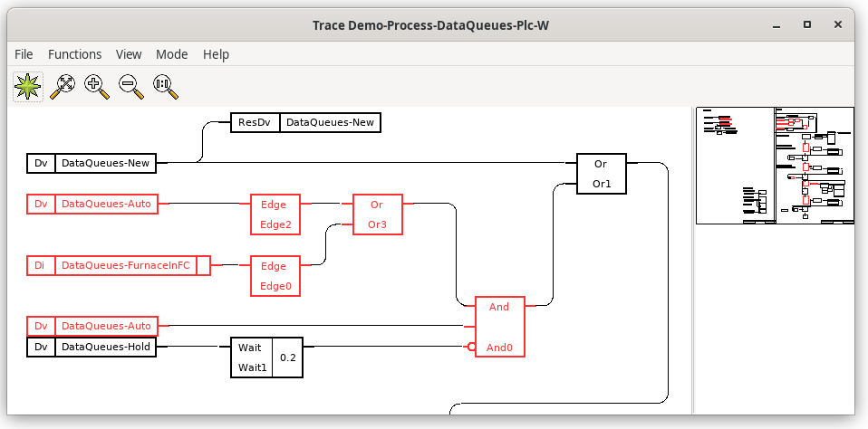The image size is (868, 429).
Task: Select the red And0 gate block
Action: coord(498,327)
